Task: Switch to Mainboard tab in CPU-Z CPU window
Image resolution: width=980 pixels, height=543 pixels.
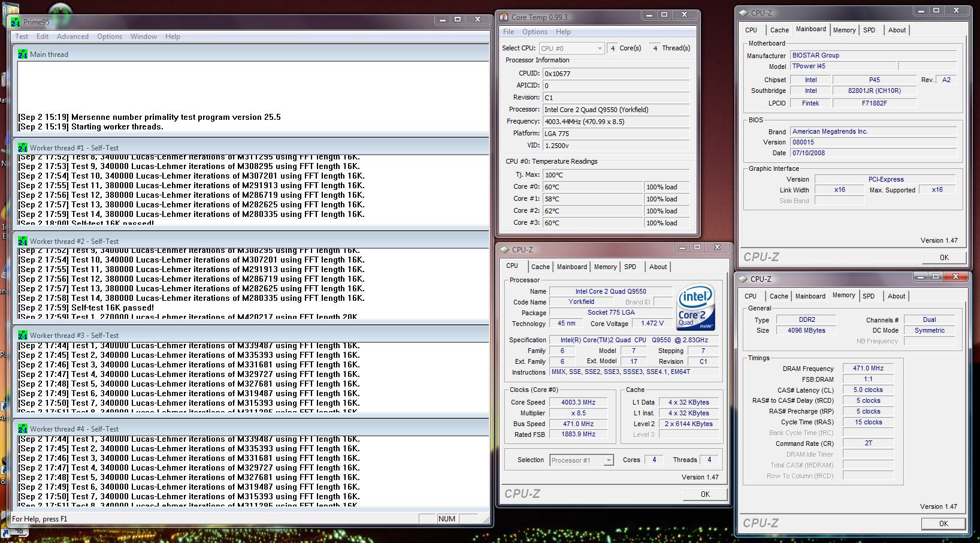Action: click(572, 267)
